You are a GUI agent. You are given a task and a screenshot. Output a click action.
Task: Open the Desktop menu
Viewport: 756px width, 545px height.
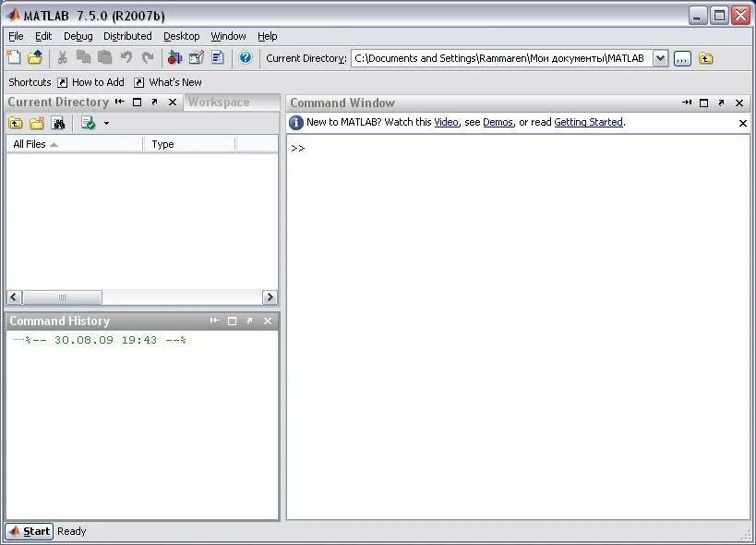point(181,36)
